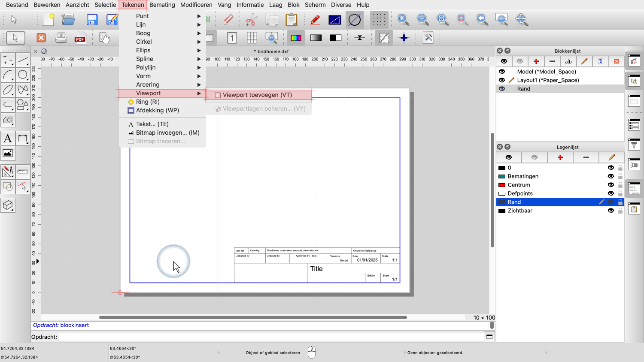Click the PDF export icon
Image resolution: width=644 pixels, height=362 pixels.
coord(80,38)
